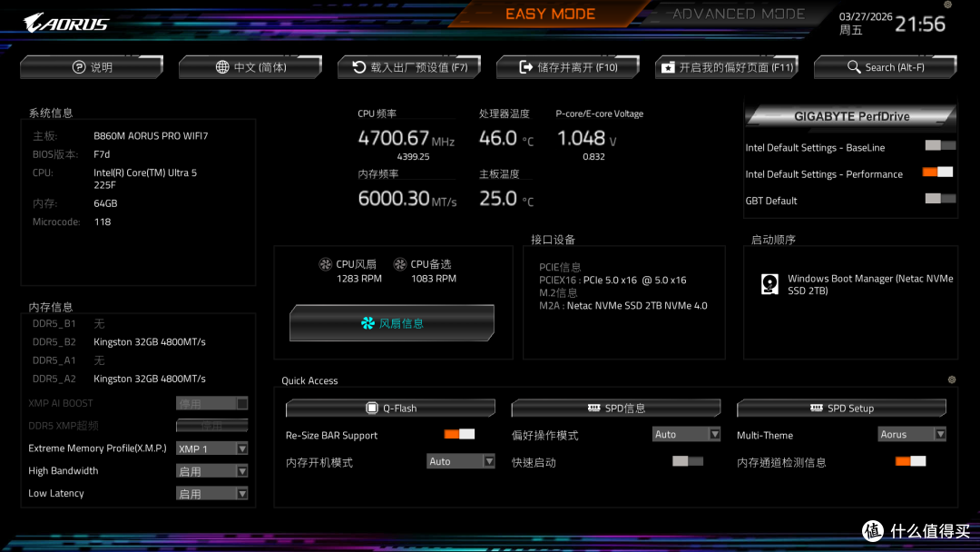The width and height of the screenshot is (980, 552).
Task: Change language via 中文(简体) button
Action: pyautogui.click(x=250, y=67)
